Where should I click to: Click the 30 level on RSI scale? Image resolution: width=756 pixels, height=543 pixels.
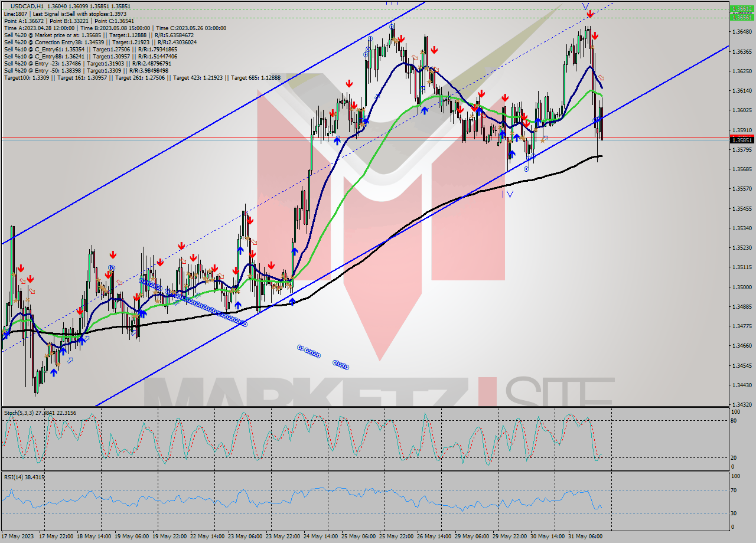[x=735, y=513]
